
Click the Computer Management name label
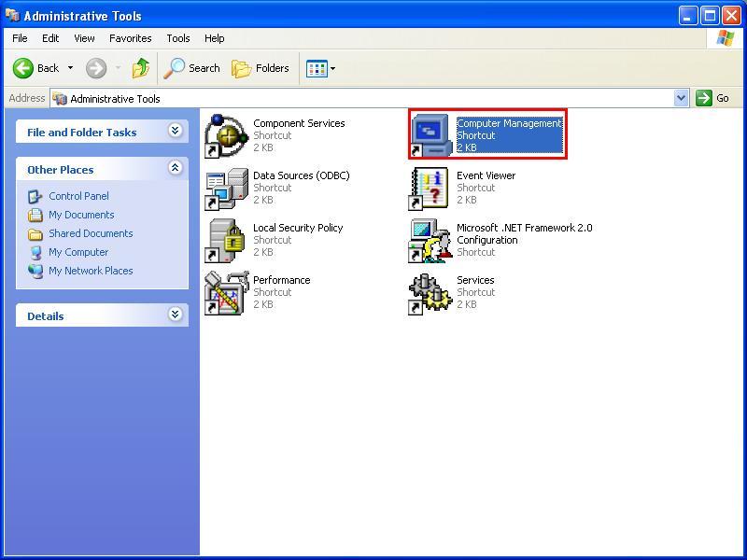click(x=509, y=123)
